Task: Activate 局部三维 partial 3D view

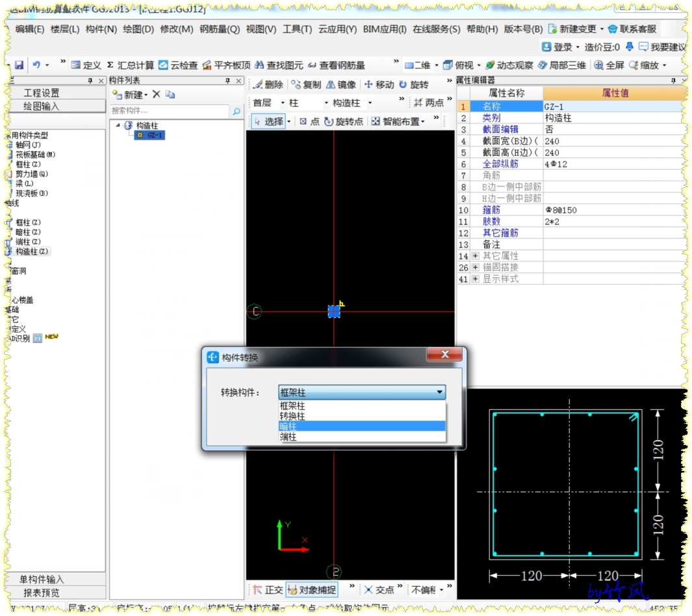Action: (562, 65)
